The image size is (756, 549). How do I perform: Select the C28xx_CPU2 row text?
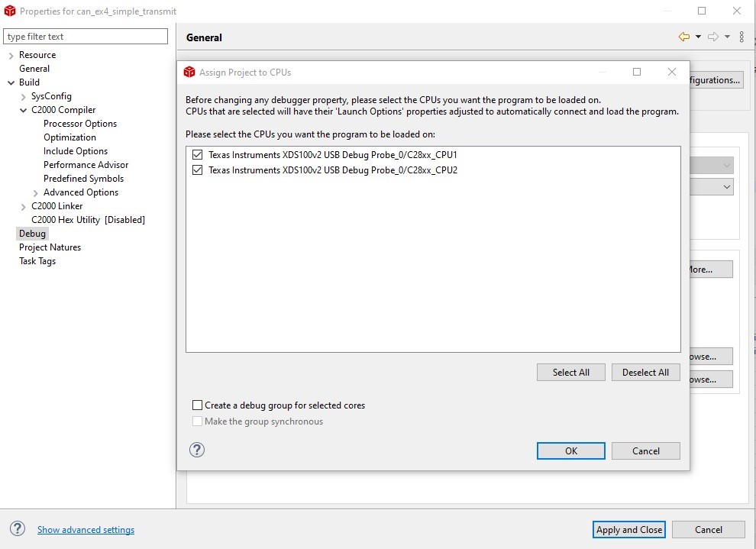333,170
